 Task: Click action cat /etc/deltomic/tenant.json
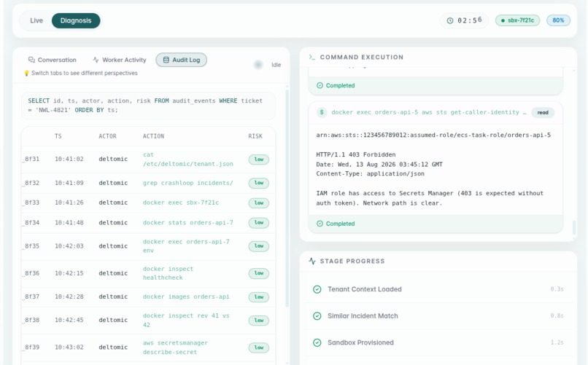coord(188,159)
